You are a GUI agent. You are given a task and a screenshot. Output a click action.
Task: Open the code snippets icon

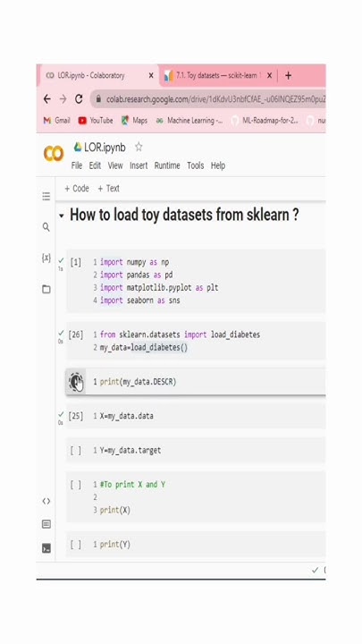point(46,501)
